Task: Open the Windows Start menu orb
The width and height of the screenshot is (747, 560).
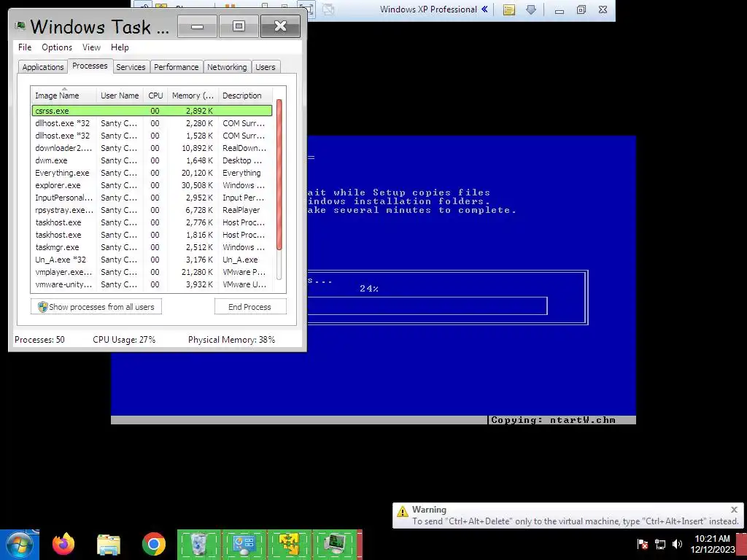Action: (19, 544)
